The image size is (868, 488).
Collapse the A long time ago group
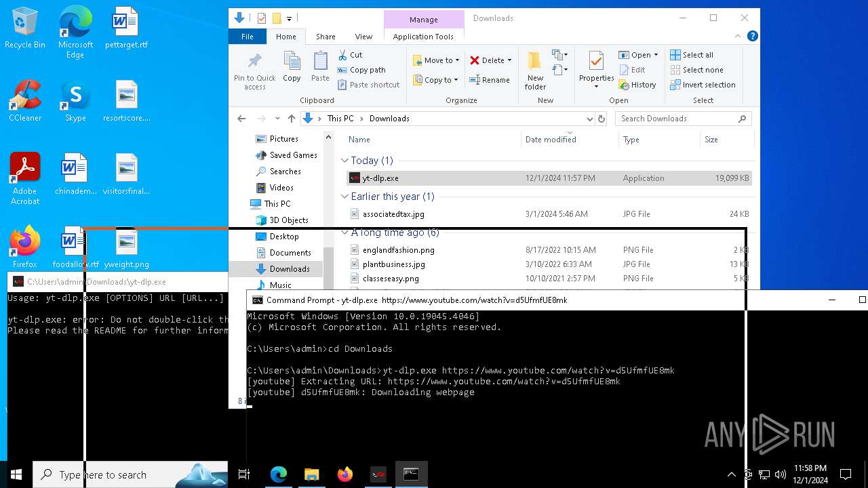coord(345,232)
